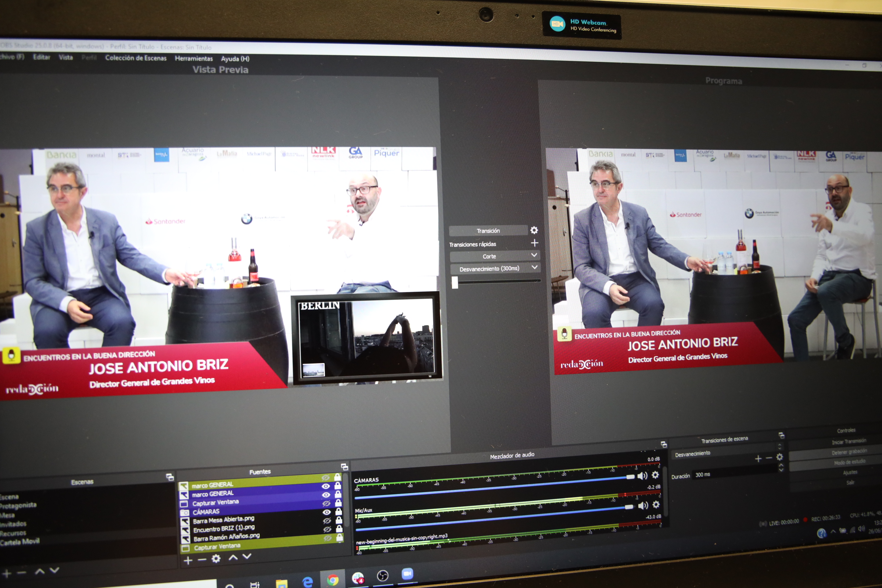Undock the Escenas panel
This screenshot has height=588, width=882.
(x=170, y=477)
